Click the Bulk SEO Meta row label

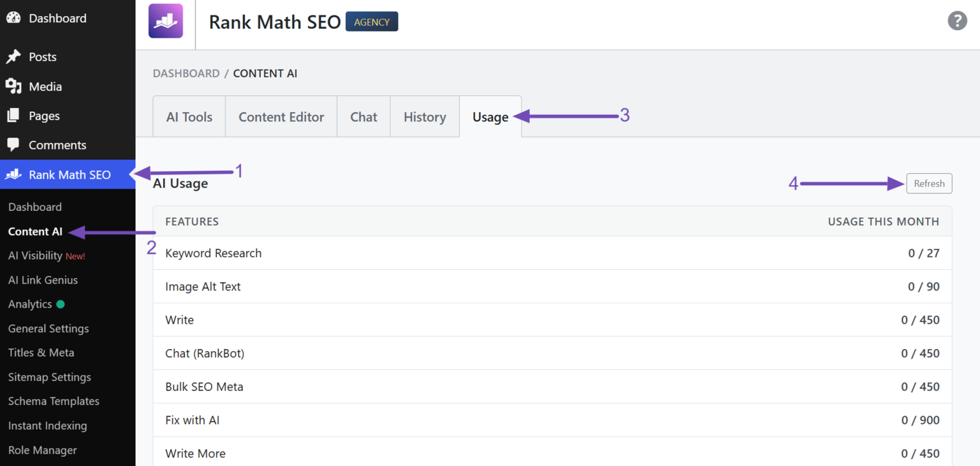pyautogui.click(x=204, y=387)
